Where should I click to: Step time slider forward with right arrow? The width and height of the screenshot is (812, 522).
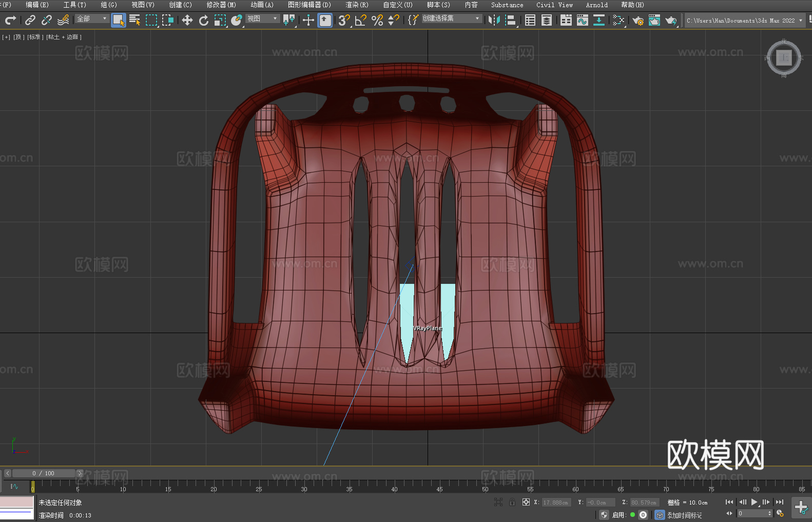[80, 473]
